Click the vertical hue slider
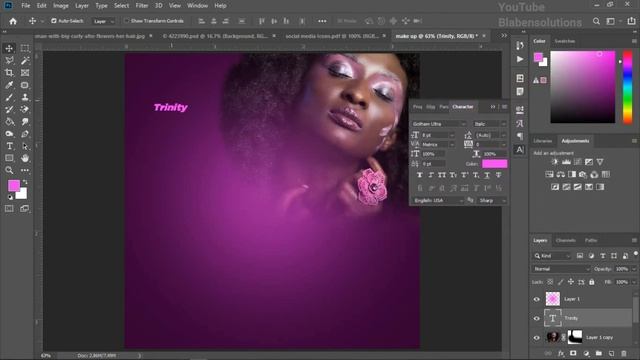The image size is (640, 360). coord(627,87)
